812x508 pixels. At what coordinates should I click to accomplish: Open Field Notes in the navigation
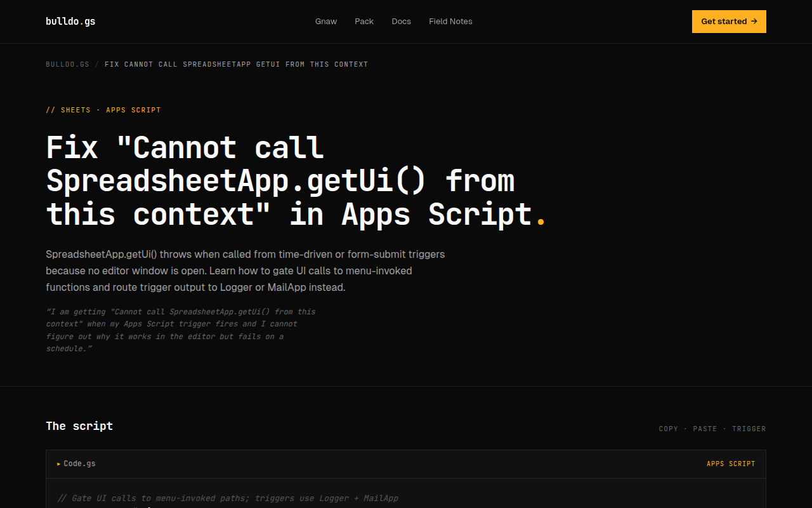tap(450, 22)
